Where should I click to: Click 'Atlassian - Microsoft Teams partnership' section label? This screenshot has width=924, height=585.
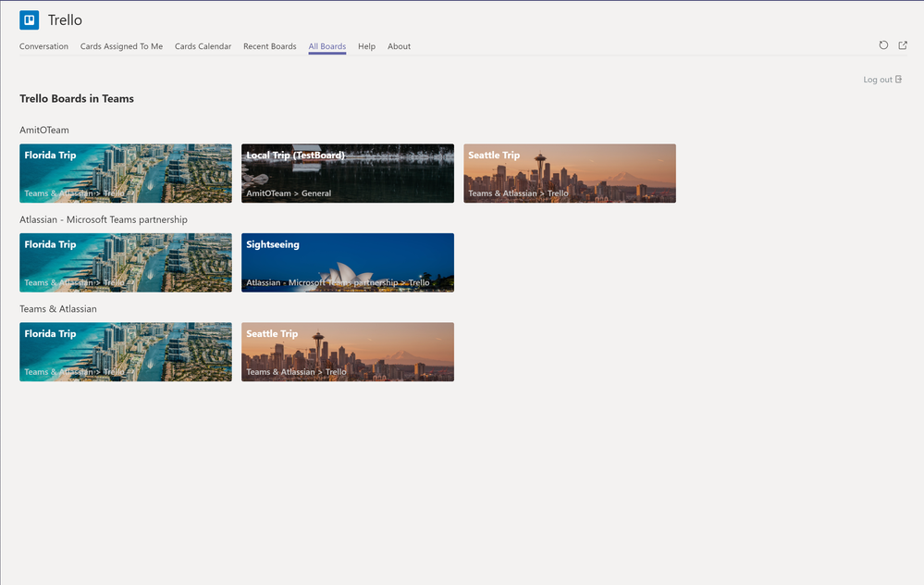103,219
